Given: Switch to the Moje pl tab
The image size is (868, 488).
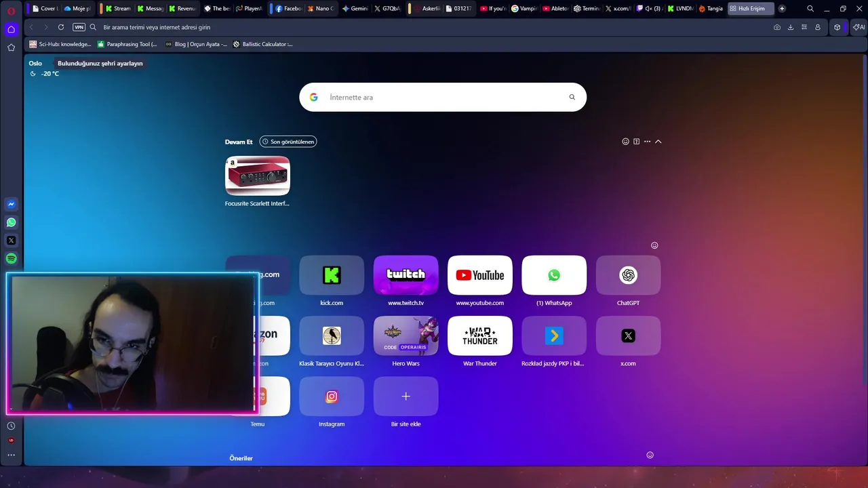Looking at the screenshot, I should (77, 9).
